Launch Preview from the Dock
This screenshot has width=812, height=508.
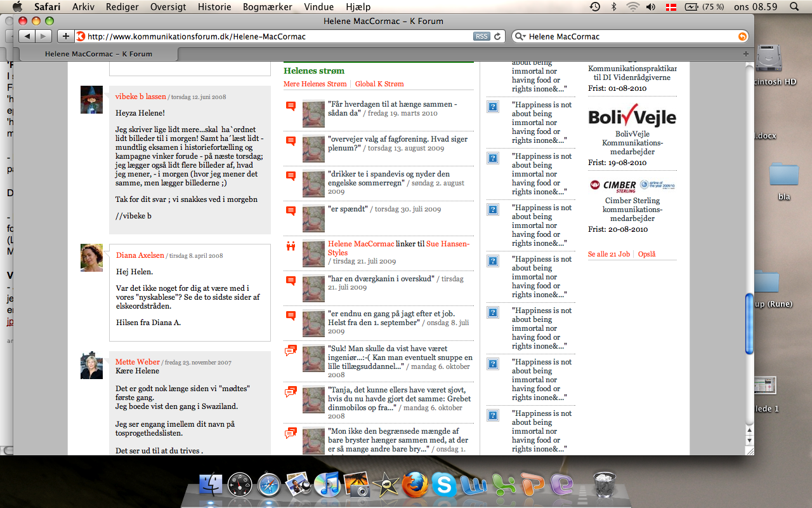(298, 486)
